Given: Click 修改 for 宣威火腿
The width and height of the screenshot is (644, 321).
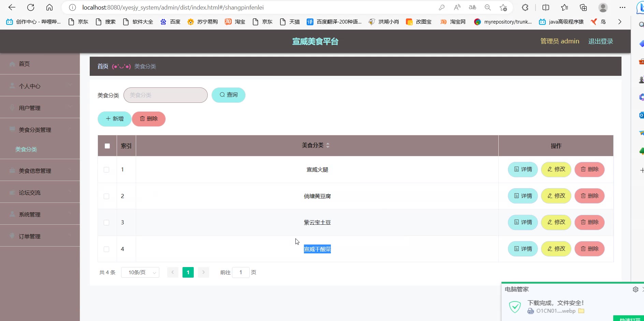Looking at the screenshot, I should tap(556, 169).
